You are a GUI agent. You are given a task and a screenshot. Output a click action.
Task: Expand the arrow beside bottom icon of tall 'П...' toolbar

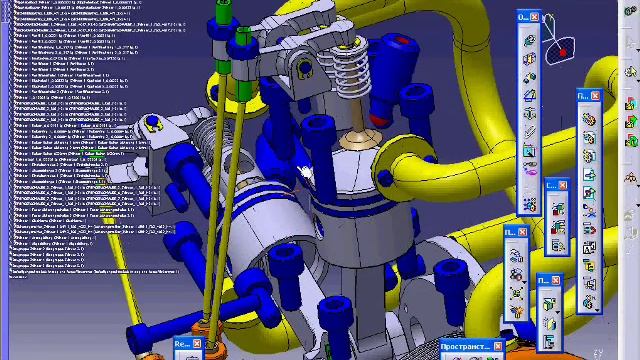(x=597, y=311)
